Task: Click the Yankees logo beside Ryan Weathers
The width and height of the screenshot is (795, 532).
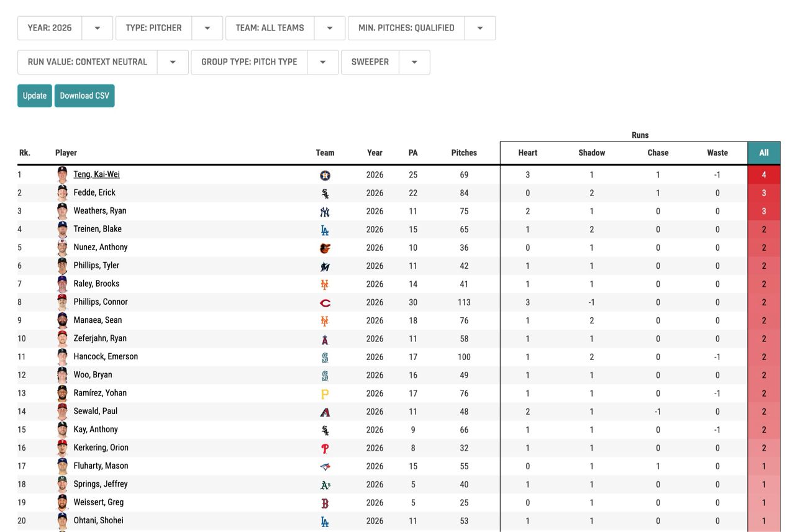Action: pos(325,212)
